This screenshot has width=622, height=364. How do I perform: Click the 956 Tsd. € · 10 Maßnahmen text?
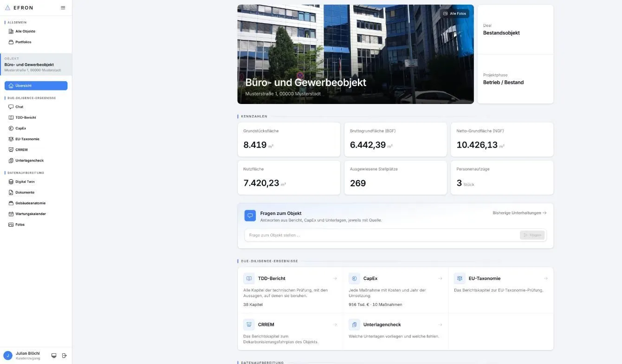(376, 305)
